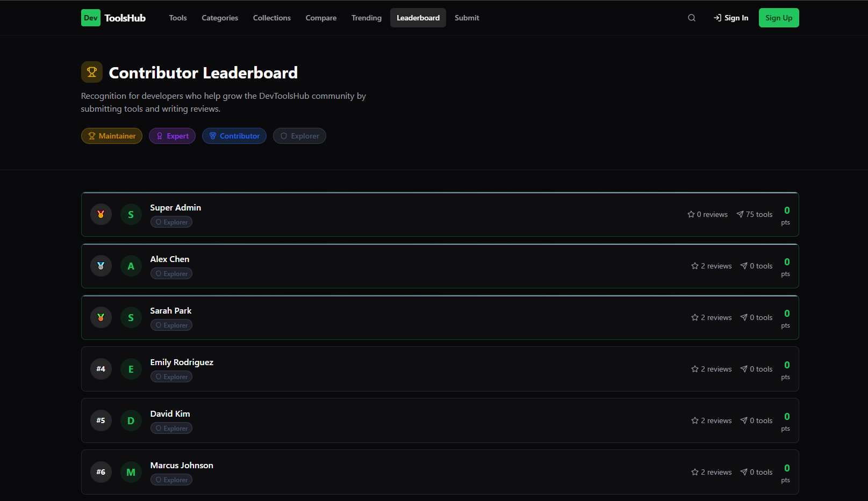Click star icon next to Super Admin's reviews
Image resolution: width=868 pixels, height=501 pixels.
pyautogui.click(x=691, y=214)
